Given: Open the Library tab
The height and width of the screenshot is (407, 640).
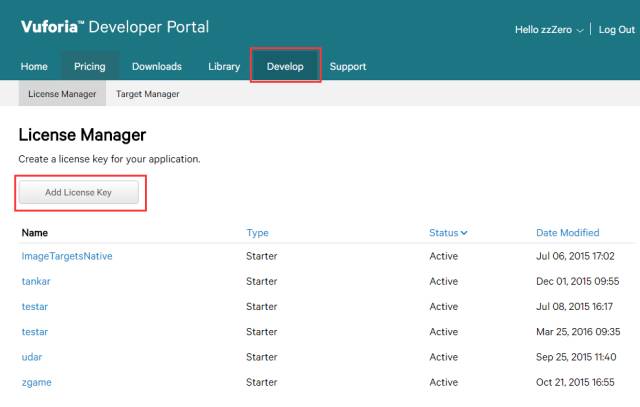Looking at the screenshot, I should [x=224, y=66].
